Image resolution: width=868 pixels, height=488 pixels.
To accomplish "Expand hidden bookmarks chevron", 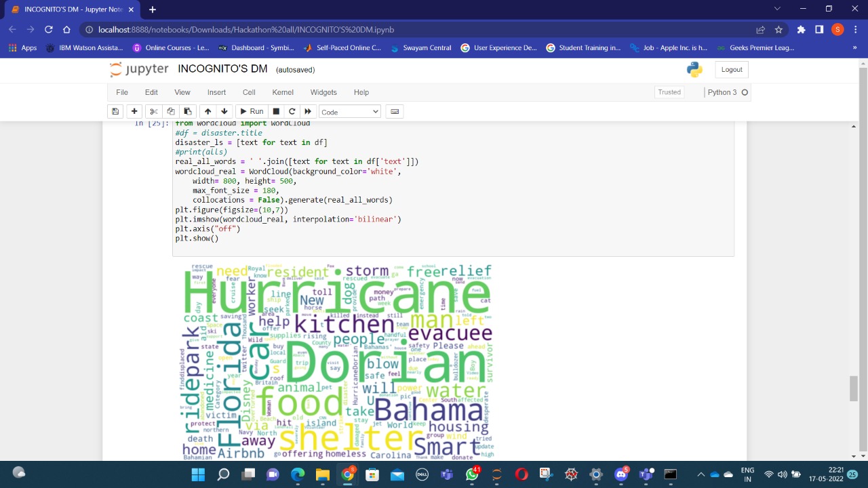I will pyautogui.click(x=854, y=47).
